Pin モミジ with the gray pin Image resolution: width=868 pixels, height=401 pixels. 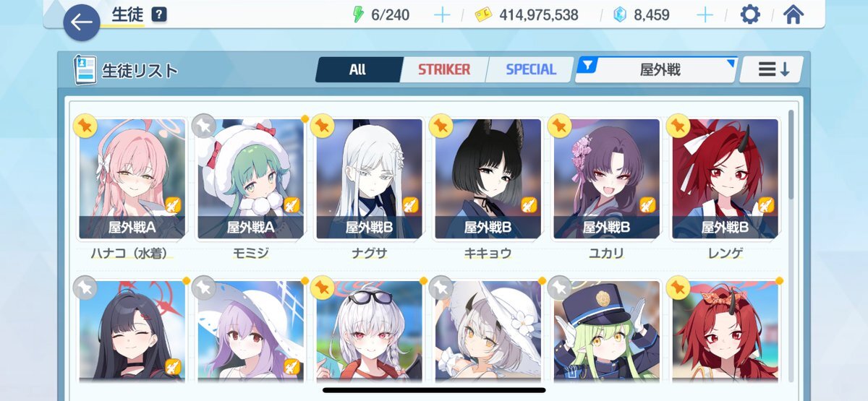[x=204, y=126]
